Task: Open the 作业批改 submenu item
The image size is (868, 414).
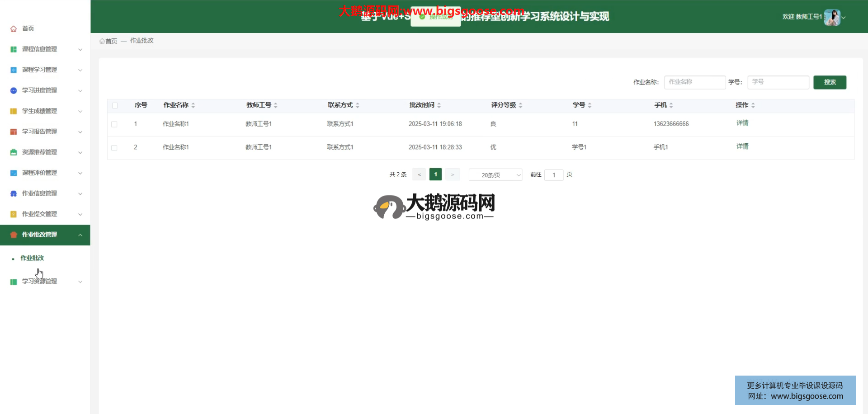Action: point(32,258)
